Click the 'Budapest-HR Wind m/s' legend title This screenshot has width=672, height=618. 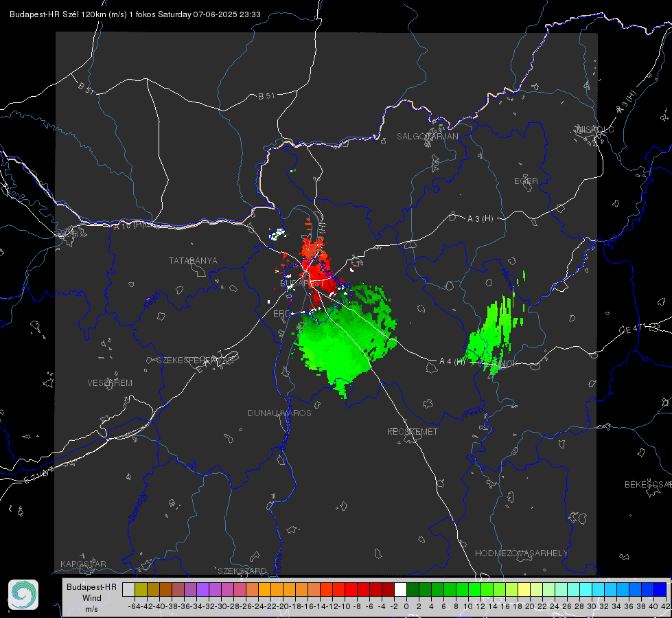click(x=91, y=598)
